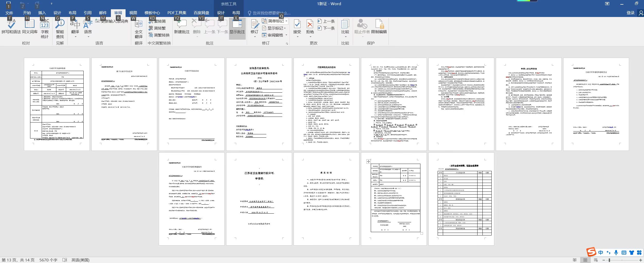644x263 pixels.
Task: Click the zoom slider in status bar
Action: 609,260
